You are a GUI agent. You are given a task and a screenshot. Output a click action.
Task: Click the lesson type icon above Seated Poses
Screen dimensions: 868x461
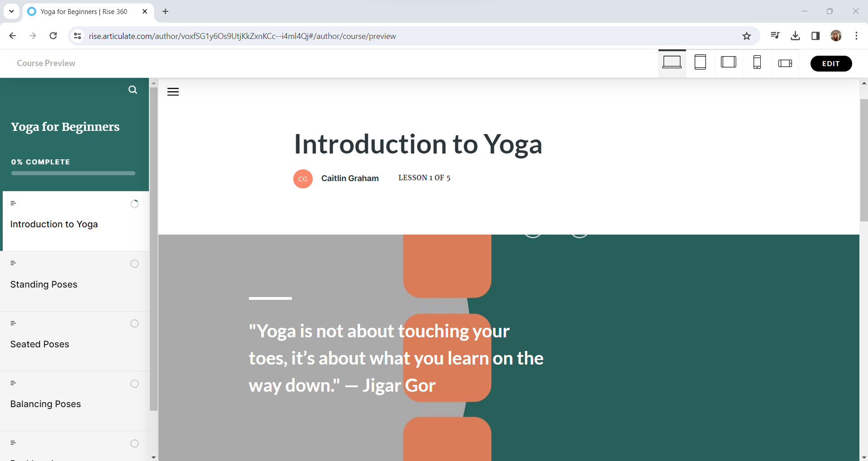point(13,323)
